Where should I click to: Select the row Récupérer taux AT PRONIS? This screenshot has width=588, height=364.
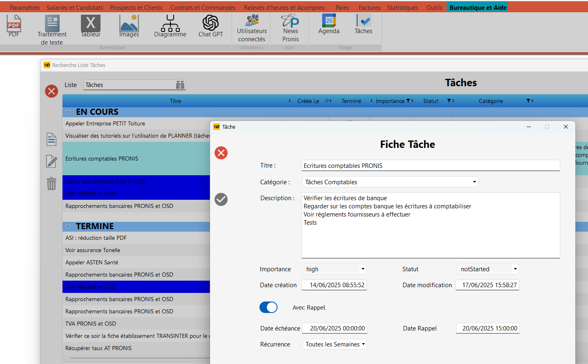[136, 348]
